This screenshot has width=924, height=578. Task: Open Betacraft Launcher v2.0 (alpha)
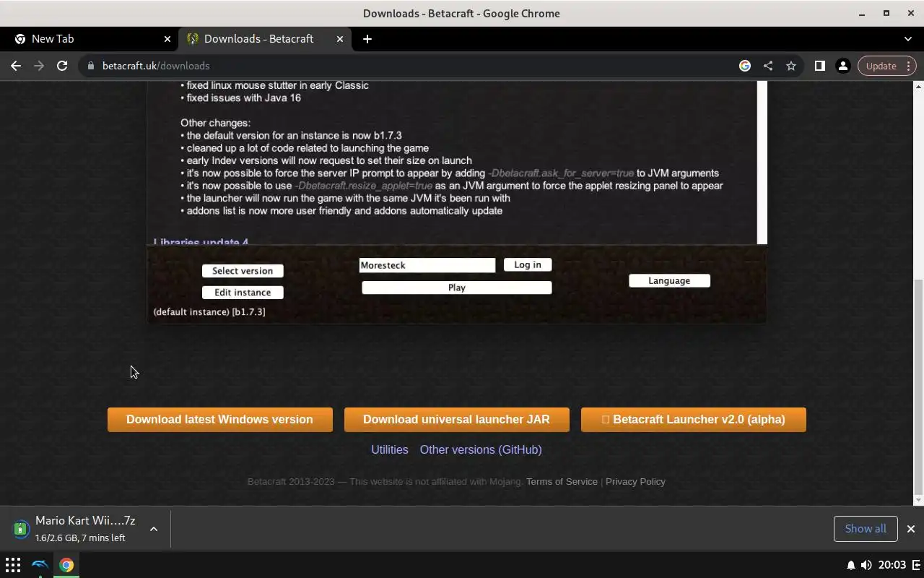694,420
